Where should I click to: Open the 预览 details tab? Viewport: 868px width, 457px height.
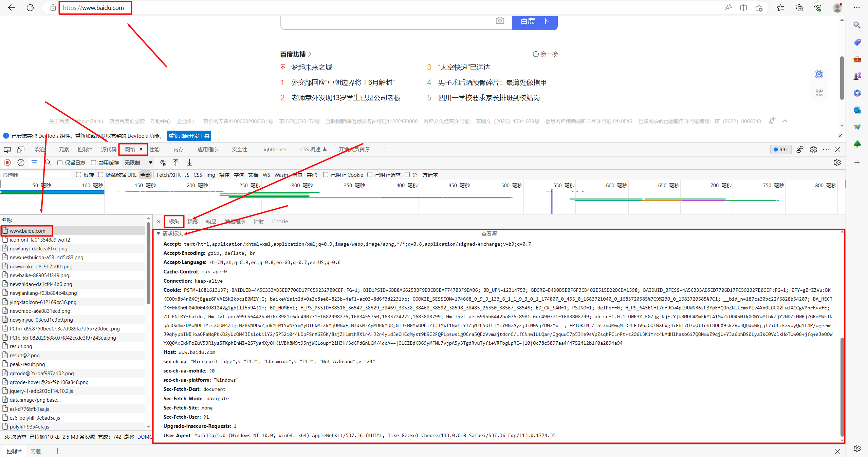(192, 222)
